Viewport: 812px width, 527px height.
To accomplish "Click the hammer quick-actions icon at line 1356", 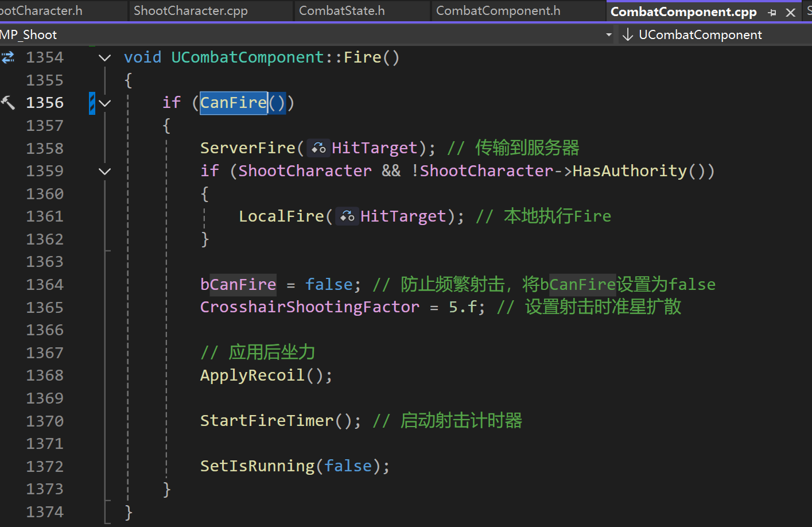I will tap(8, 103).
